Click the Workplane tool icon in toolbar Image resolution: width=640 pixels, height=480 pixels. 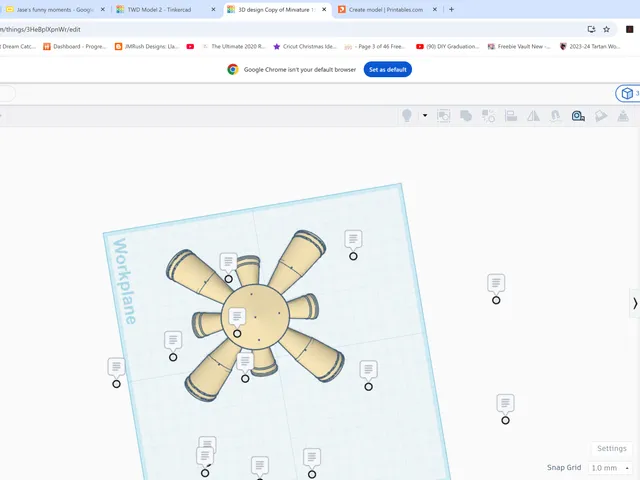coord(600,116)
